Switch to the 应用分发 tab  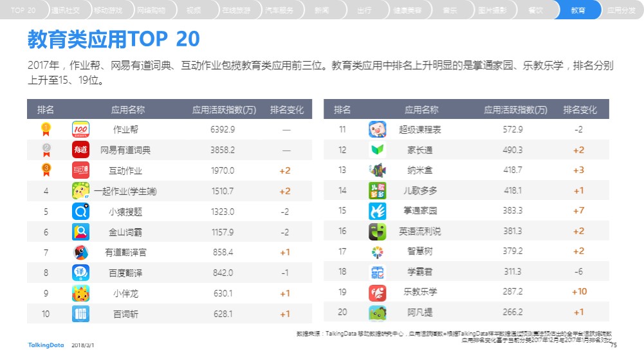tap(621, 10)
